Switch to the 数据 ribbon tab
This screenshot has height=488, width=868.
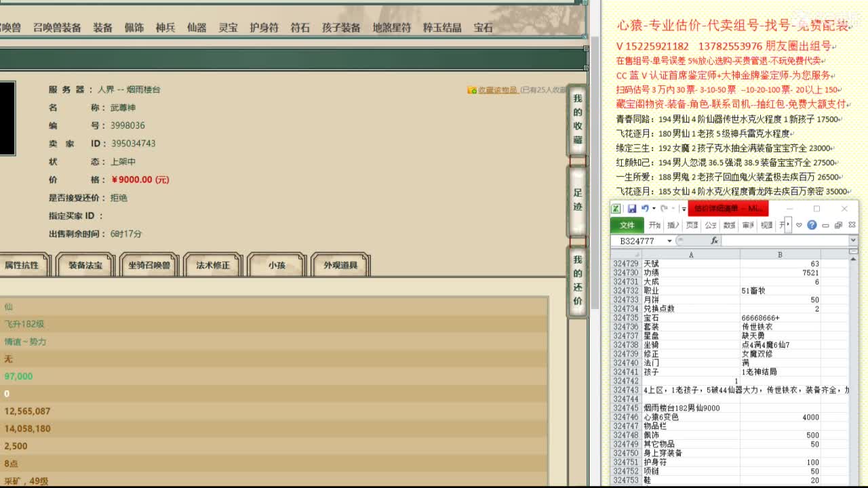tap(729, 224)
